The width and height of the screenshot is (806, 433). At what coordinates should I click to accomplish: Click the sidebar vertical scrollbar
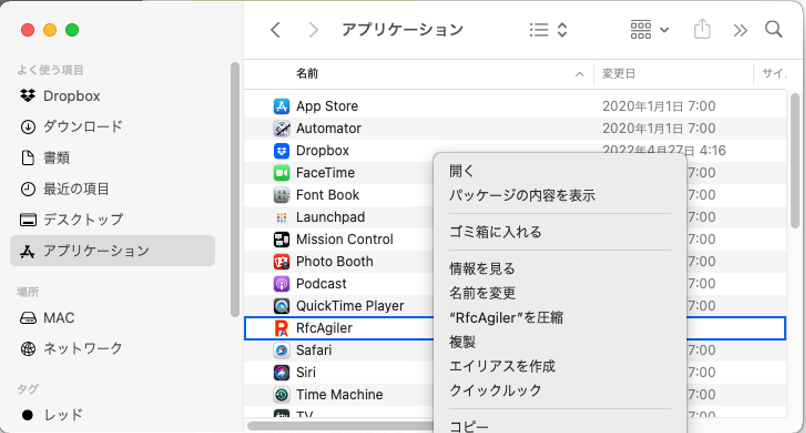click(235, 189)
